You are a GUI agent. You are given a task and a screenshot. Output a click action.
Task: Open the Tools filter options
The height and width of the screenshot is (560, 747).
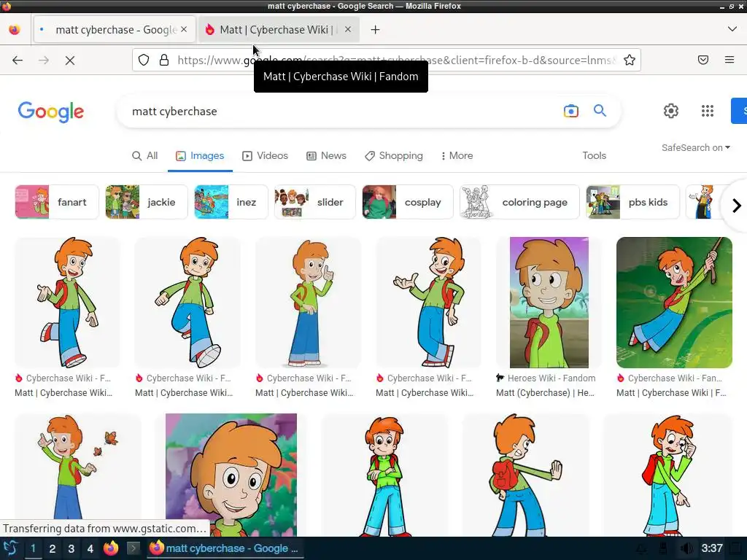point(594,156)
